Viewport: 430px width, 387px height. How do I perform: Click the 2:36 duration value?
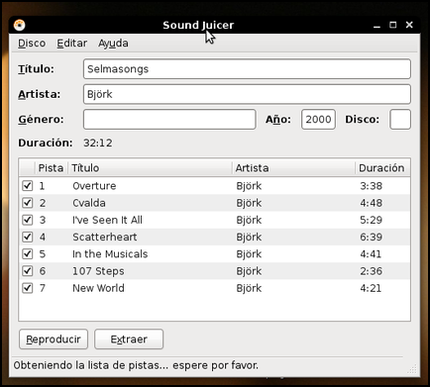click(371, 271)
